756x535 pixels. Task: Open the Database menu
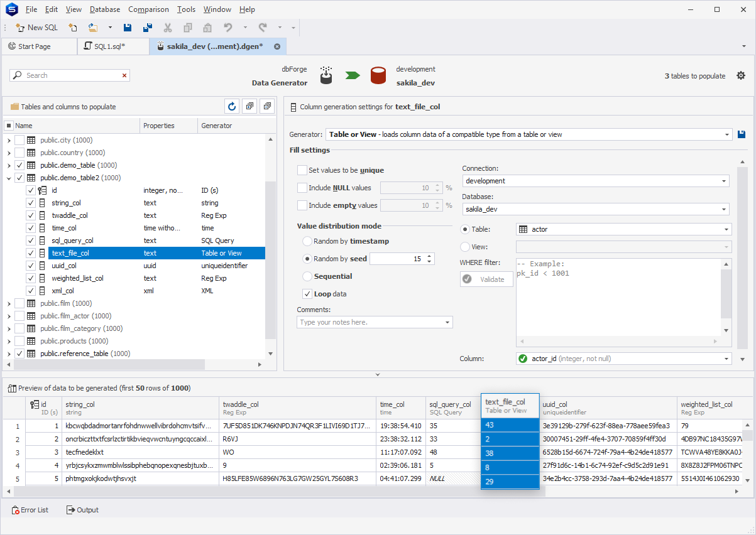tap(105, 9)
